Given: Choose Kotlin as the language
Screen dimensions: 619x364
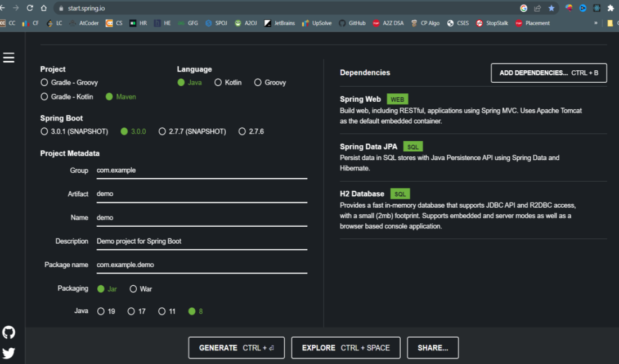Looking at the screenshot, I should pyautogui.click(x=228, y=83).
